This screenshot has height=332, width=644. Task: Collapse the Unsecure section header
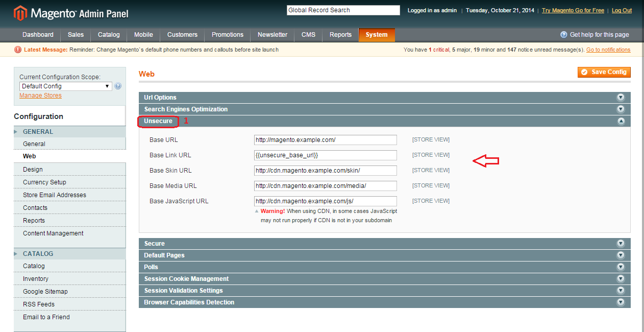(384, 121)
